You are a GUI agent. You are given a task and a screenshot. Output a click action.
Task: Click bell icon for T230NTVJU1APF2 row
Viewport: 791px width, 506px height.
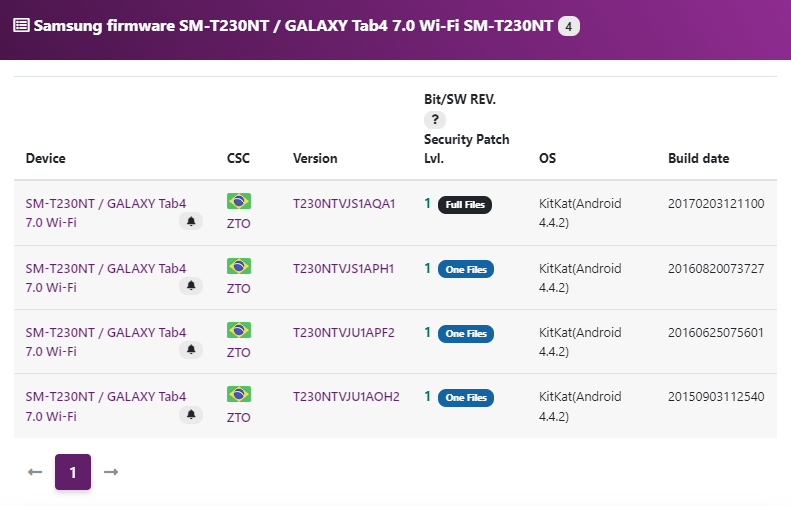pyautogui.click(x=191, y=350)
